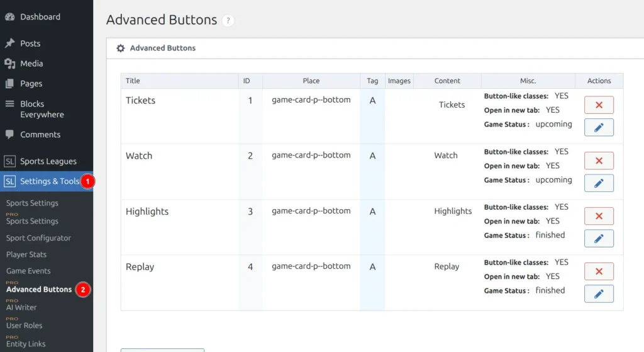Screen dimensions: 644x352
Task: Open the non-PRO Sports Settings submenu
Action: (x=32, y=203)
